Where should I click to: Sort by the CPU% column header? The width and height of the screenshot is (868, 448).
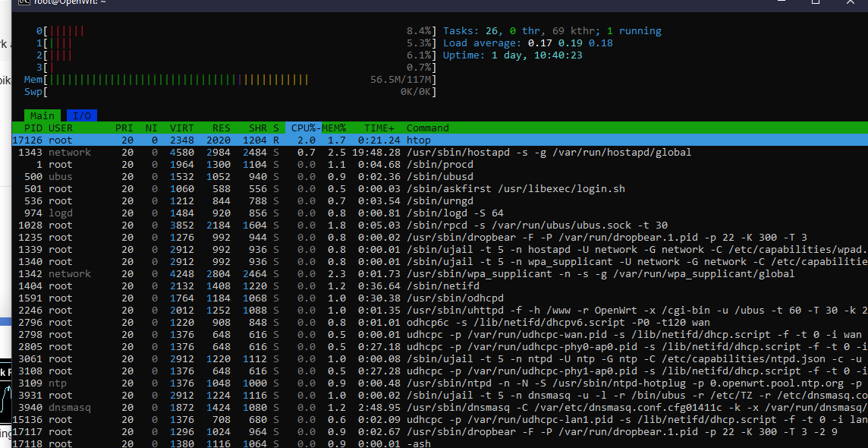[303, 128]
